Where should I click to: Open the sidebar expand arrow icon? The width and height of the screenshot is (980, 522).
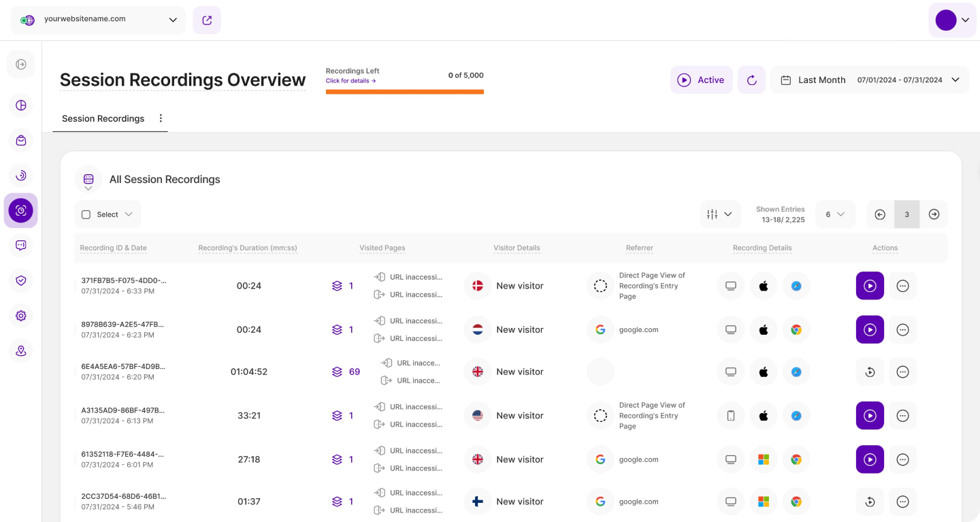(x=21, y=64)
